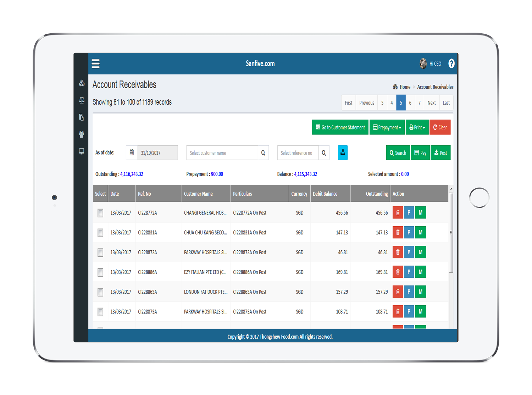The height and width of the screenshot is (395, 532).
Task: Click the CEO profile avatar
Action: tap(423, 63)
